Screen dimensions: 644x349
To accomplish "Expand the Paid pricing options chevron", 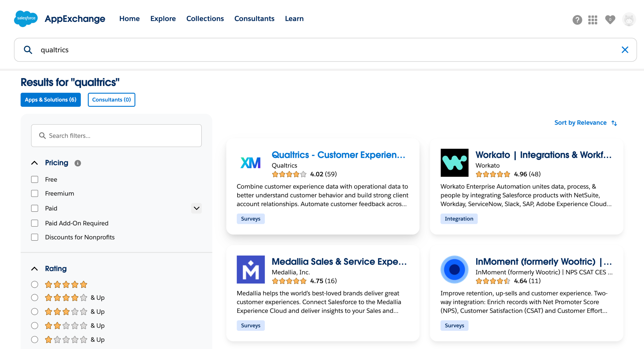I will 196,208.
